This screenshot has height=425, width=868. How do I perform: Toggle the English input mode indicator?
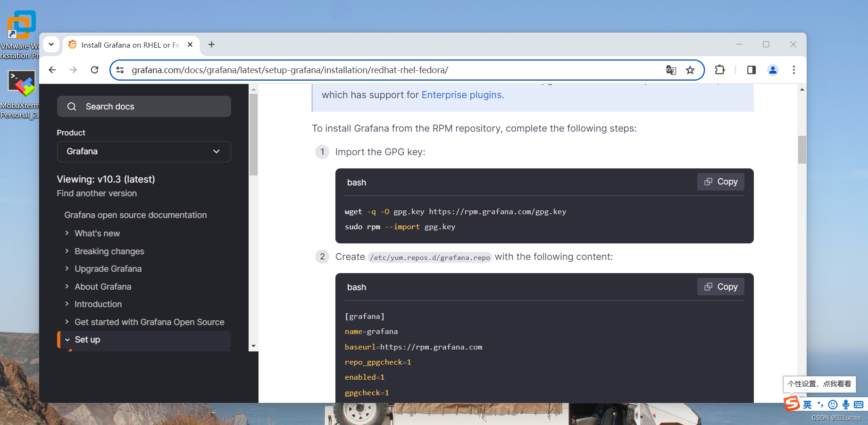point(808,405)
